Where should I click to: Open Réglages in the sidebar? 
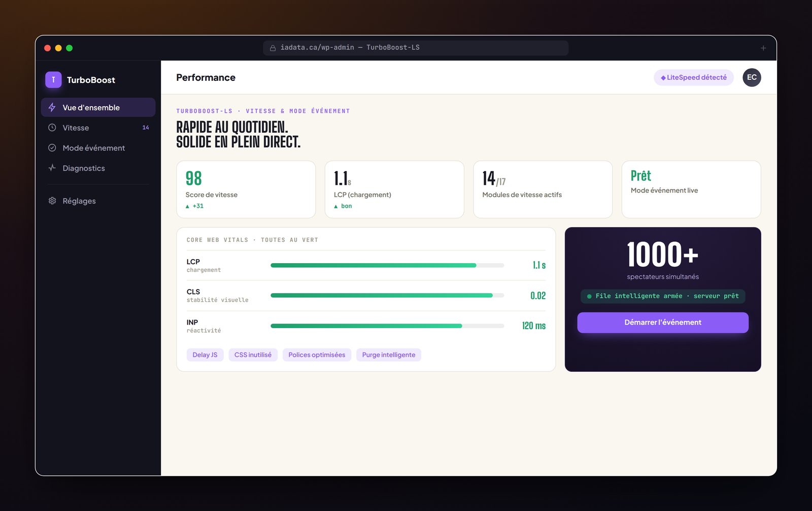[98, 201]
